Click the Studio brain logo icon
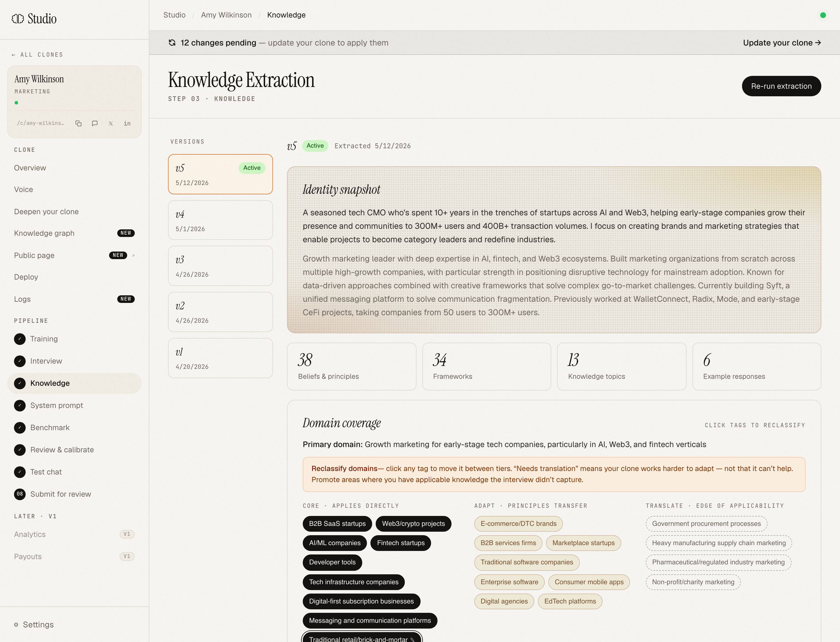 point(17,19)
